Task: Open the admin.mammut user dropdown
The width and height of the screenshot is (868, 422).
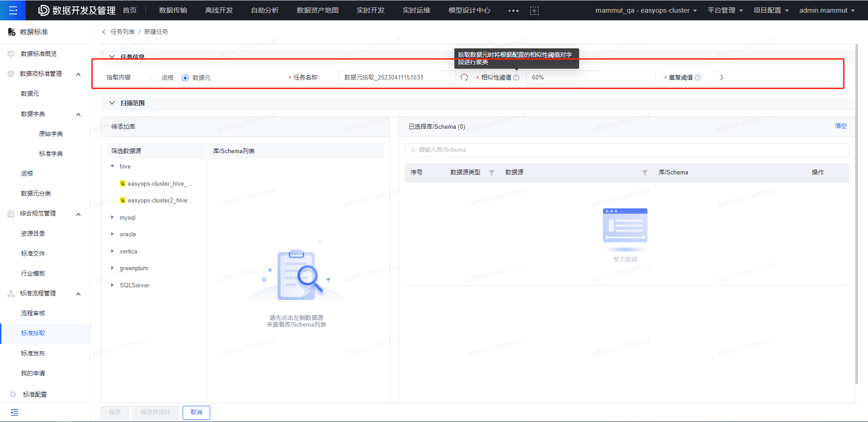Action: coord(827,10)
